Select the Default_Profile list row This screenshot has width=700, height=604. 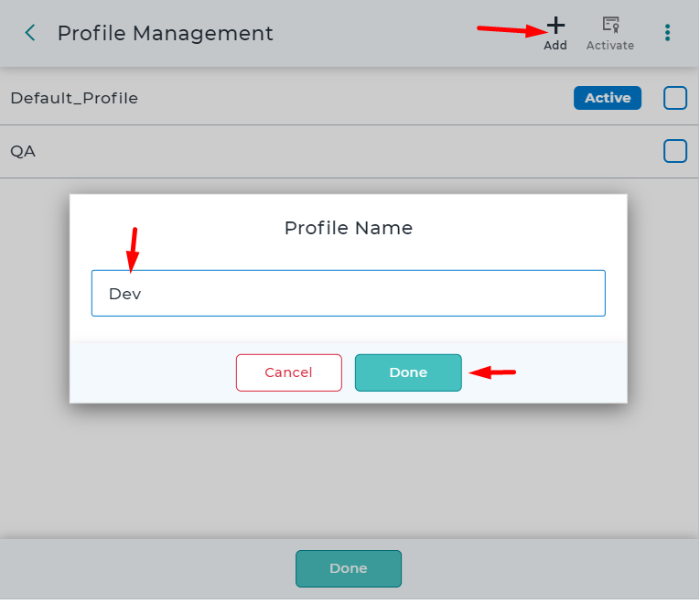(350, 98)
